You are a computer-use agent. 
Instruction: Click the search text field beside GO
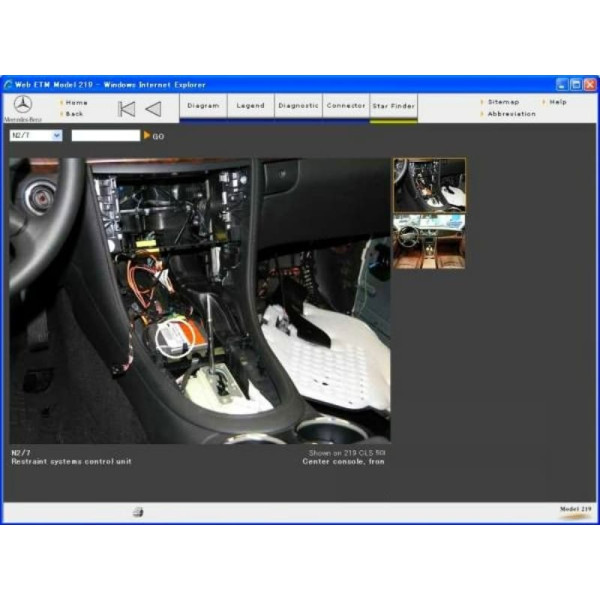click(x=105, y=135)
